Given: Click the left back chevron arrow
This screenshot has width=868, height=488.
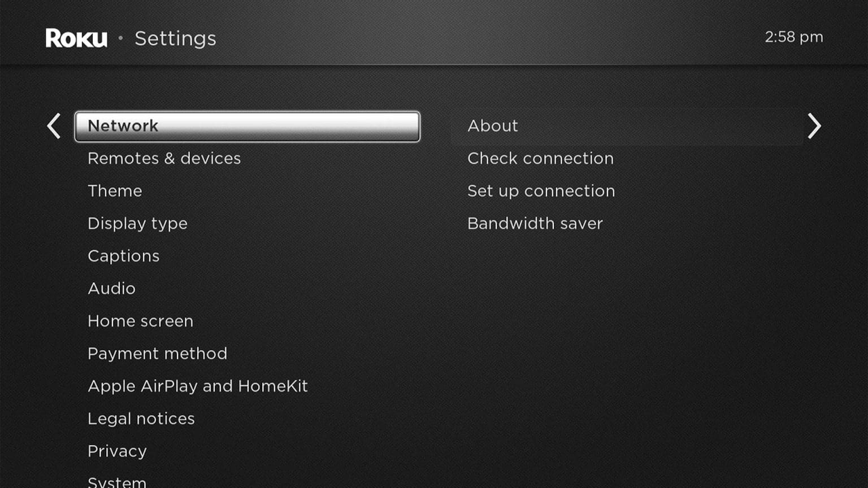Looking at the screenshot, I should [x=54, y=125].
